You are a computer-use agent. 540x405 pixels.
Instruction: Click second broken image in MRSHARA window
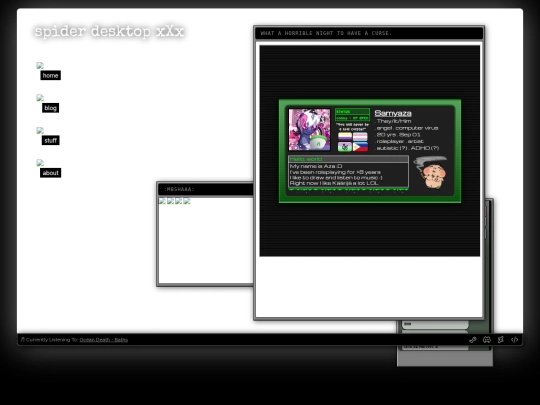[170, 201]
